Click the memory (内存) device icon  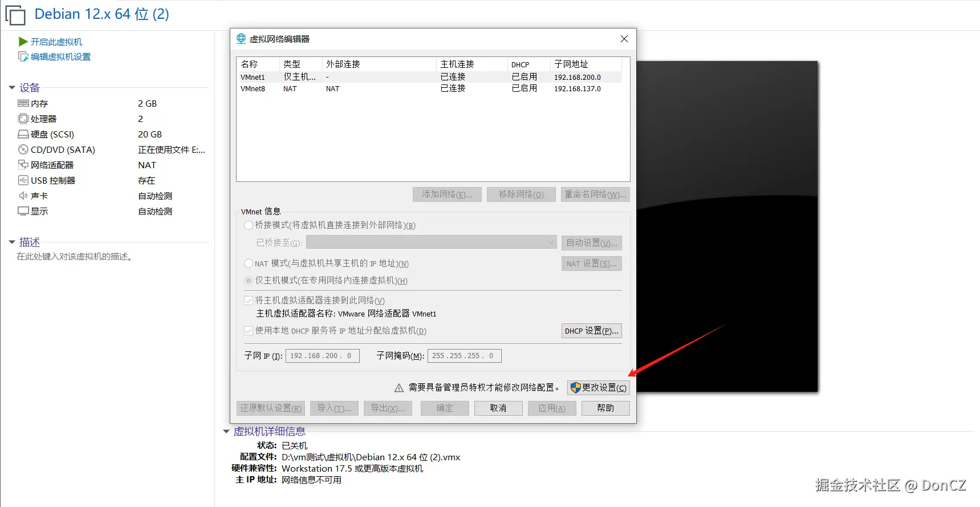(23, 103)
